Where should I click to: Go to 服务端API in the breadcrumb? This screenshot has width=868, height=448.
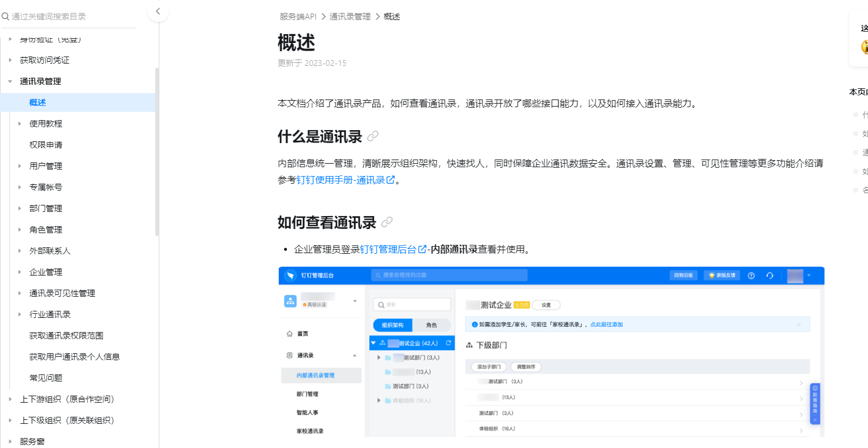pos(298,16)
